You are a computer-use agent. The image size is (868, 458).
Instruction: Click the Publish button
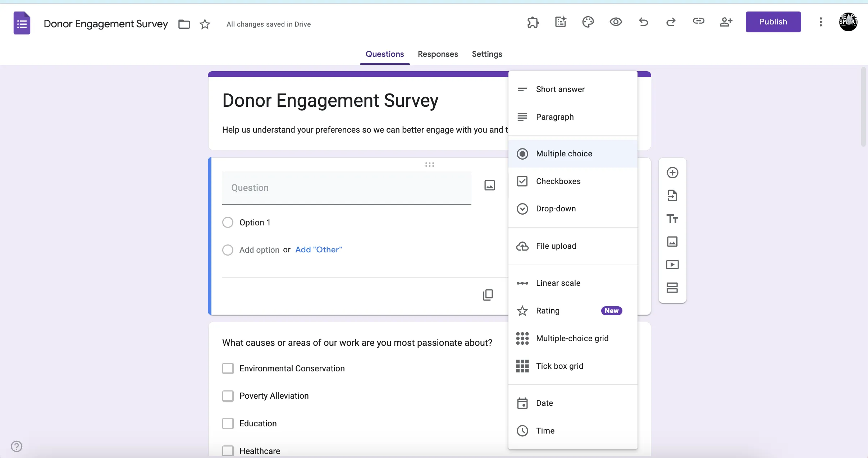click(x=773, y=22)
